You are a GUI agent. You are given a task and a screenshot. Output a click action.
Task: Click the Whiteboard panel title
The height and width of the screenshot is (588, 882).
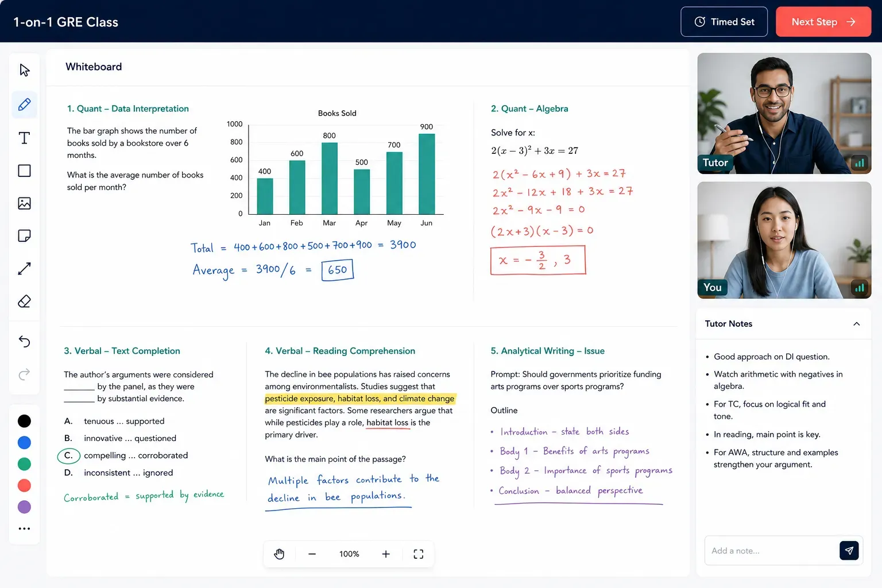point(94,67)
